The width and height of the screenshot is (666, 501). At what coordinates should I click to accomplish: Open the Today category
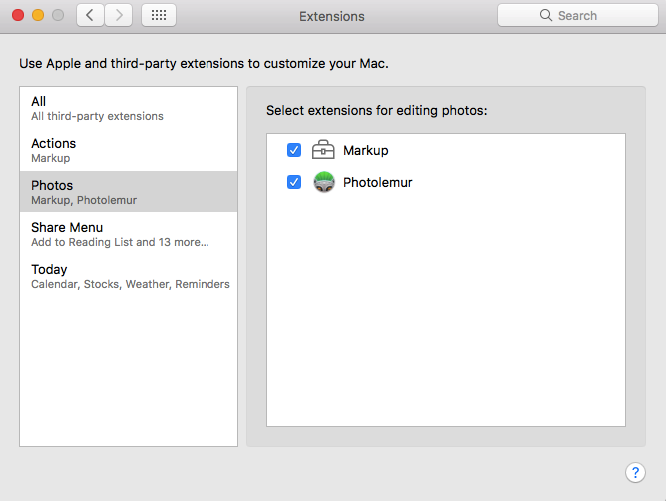pyautogui.click(x=128, y=276)
